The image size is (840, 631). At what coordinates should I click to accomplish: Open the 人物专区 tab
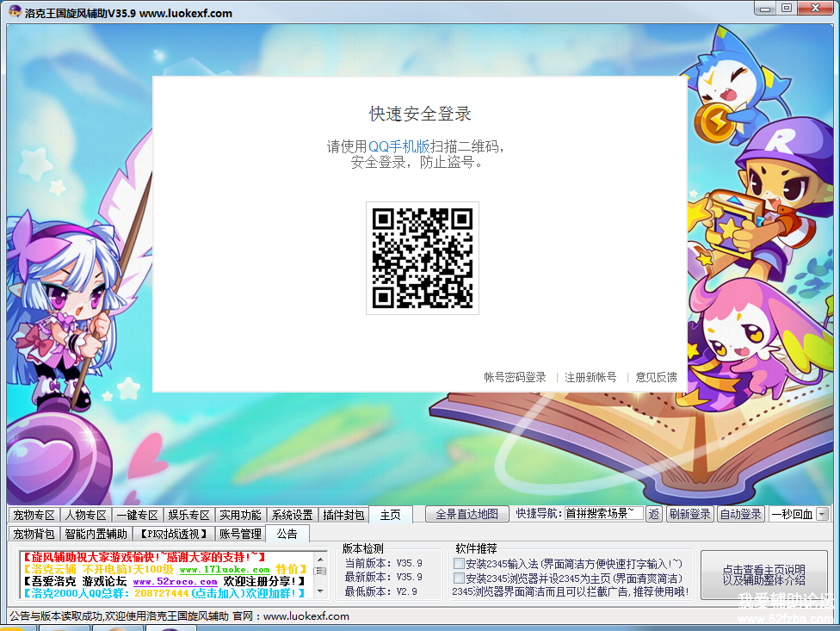click(86, 515)
